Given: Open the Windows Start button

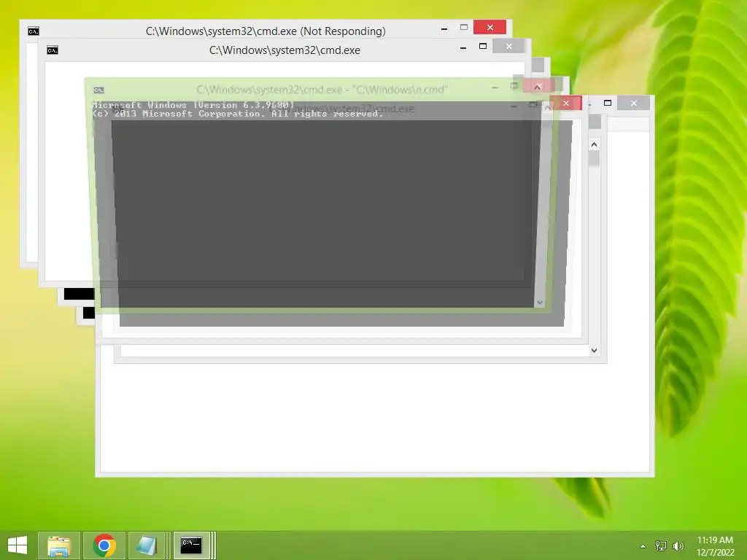Looking at the screenshot, I should click(x=18, y=545).
